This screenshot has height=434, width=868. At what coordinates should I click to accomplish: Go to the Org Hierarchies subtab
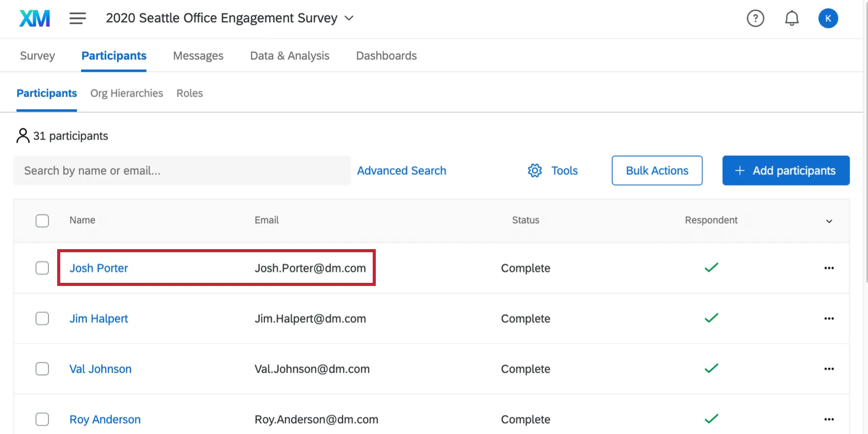127,93
